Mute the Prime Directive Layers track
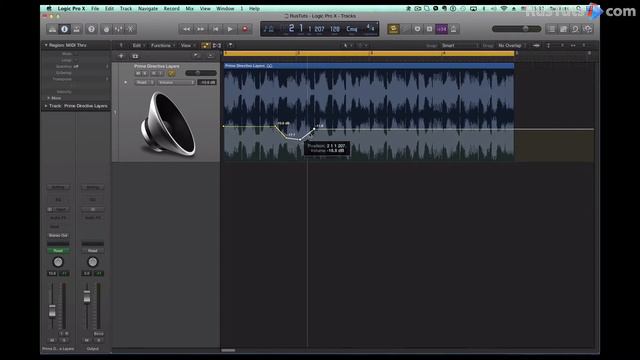The image size is (640, 360). tap(138, 73)
